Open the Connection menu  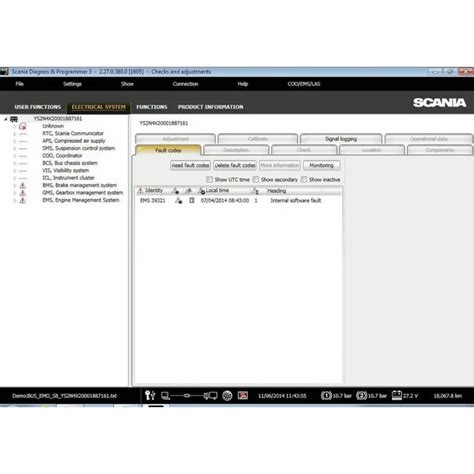click(185, 84)
